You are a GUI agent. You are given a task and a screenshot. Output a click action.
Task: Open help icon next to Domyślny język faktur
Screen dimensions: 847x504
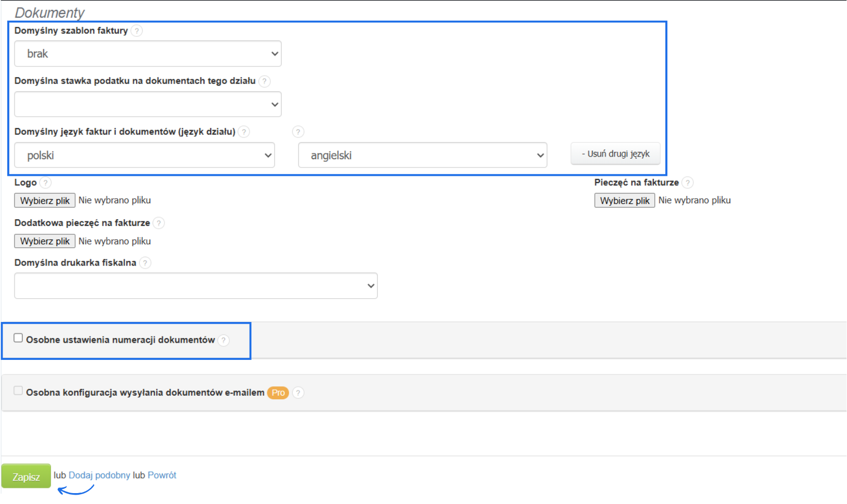click(244, 132)
